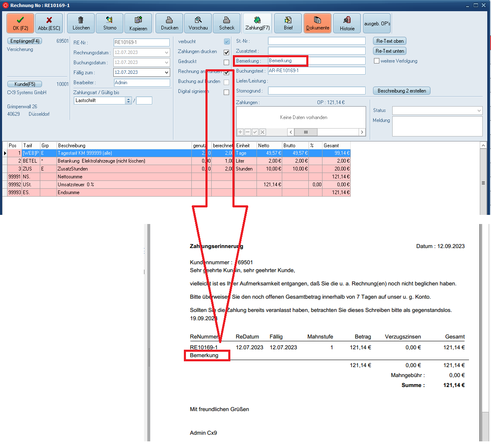Viewport: 491px width, 448px height.
Task: Click the Löschen trash icon
Action: point(81,23)
